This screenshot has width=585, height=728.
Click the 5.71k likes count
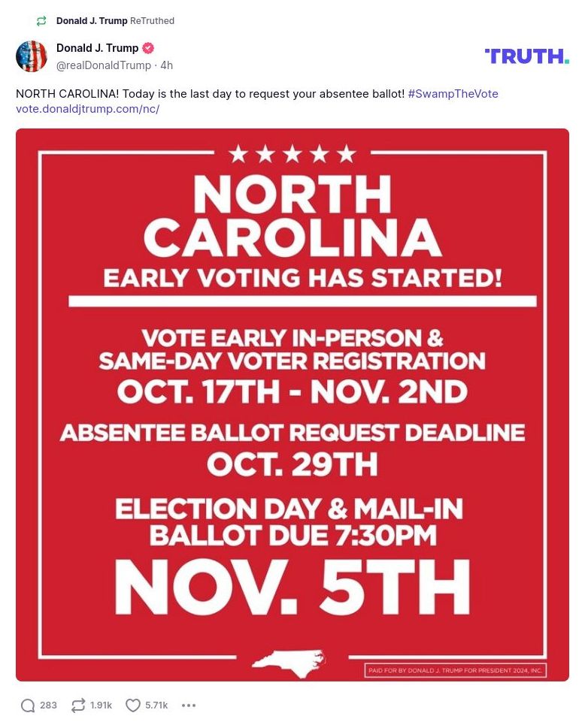click(x=156, y=705)
